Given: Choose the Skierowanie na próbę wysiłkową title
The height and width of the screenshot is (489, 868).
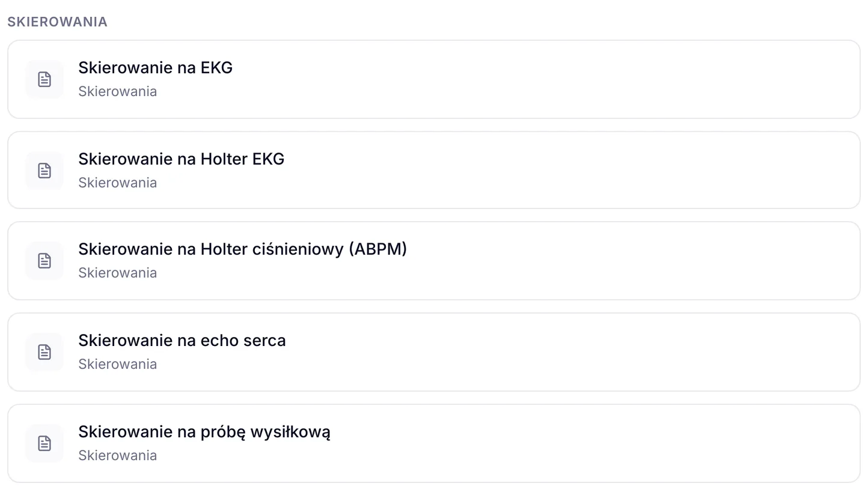Looking at the screenshot, I should 204,432.
